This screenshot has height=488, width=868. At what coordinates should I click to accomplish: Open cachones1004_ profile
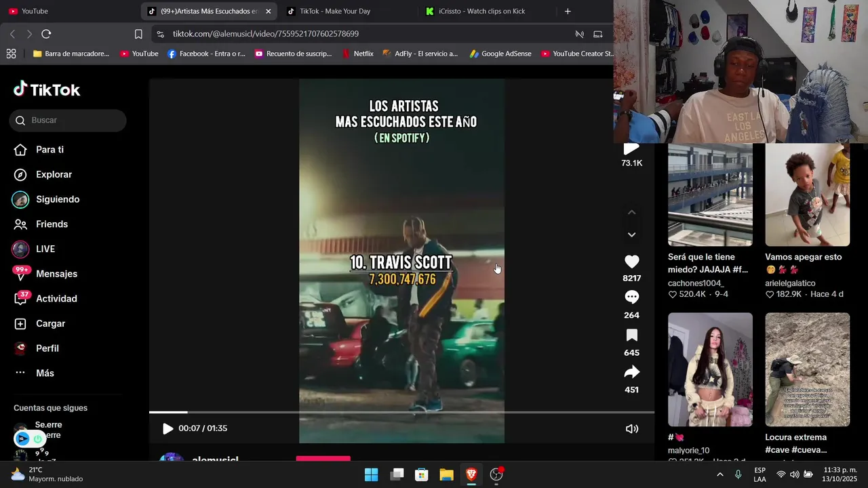(696, 283)
